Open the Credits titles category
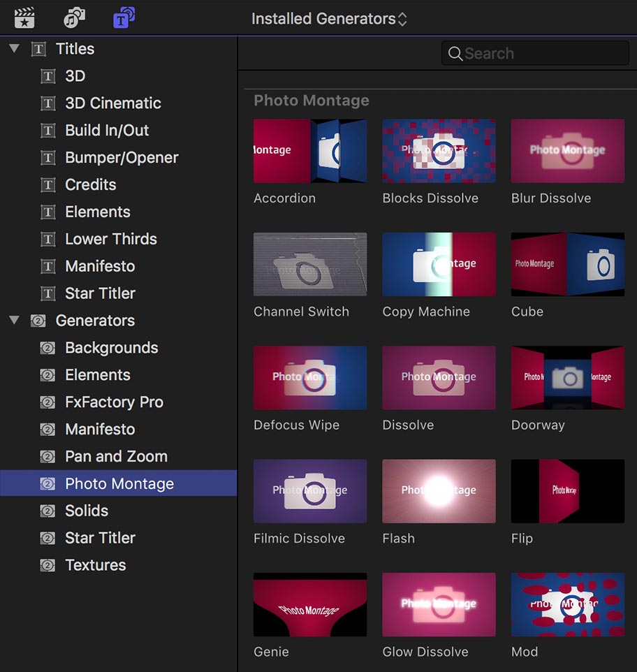The width and height of the screenshot is (637, 672). (89, 184)
